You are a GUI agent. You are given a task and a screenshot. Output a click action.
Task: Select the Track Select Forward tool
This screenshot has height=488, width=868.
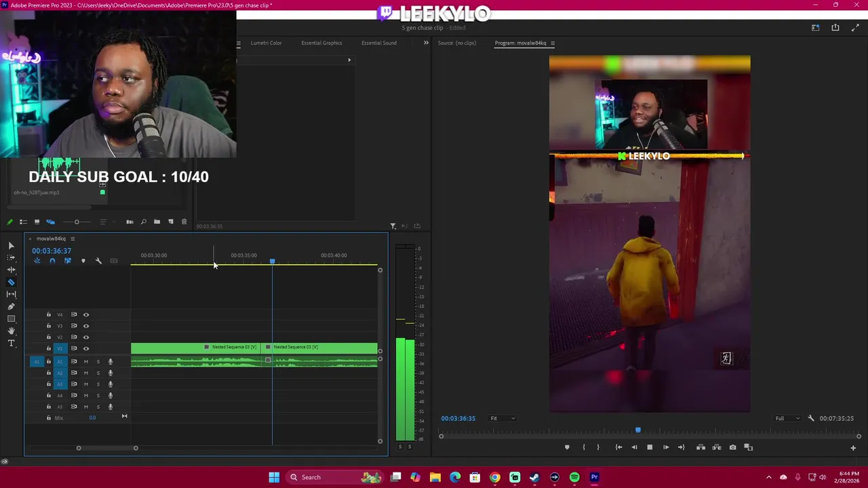(x=11, y=258)
